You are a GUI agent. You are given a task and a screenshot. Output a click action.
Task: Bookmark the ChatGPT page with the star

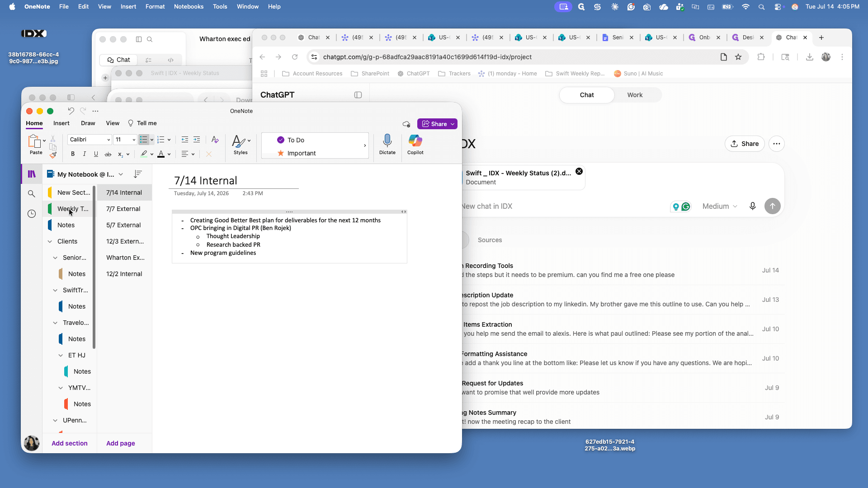pyautogui.click(x=738, y=57)
